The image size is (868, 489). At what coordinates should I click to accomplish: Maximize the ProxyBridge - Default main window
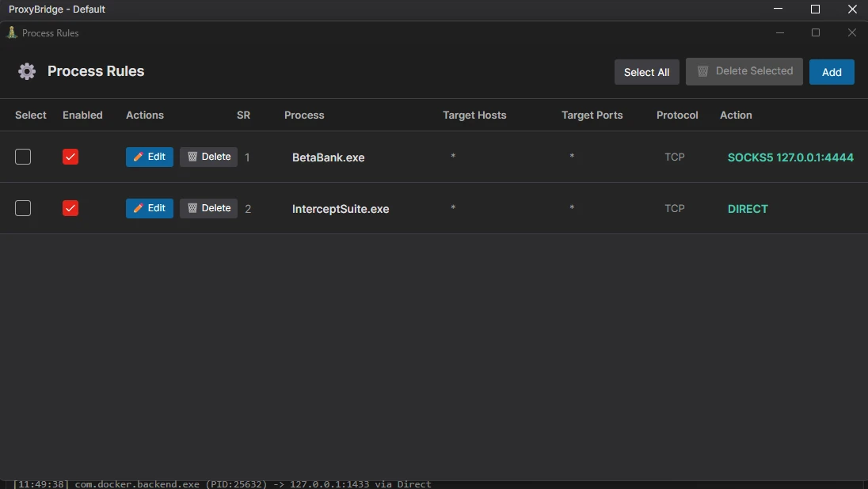pyautogui.click(x=815, y=9)
